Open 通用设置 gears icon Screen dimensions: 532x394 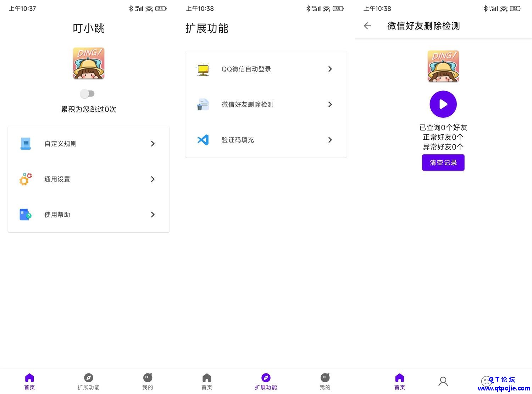pos(26,179)
